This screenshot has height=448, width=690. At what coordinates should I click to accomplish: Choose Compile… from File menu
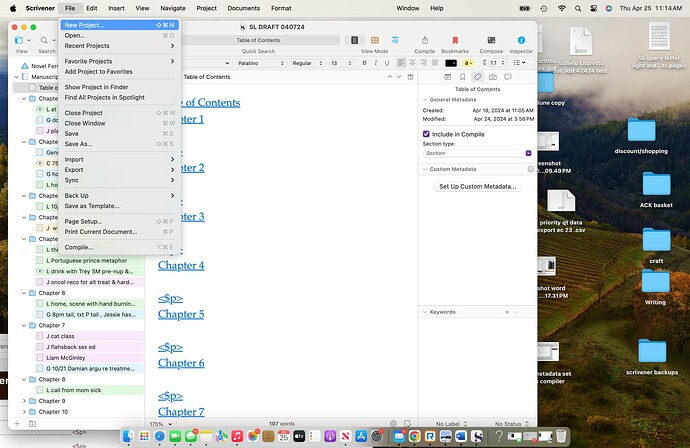119,247
